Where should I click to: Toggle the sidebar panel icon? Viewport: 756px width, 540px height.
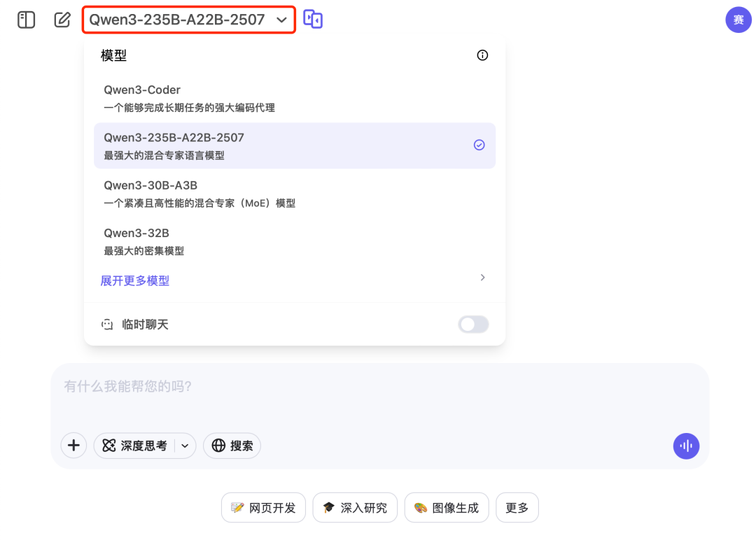[26, 20]
